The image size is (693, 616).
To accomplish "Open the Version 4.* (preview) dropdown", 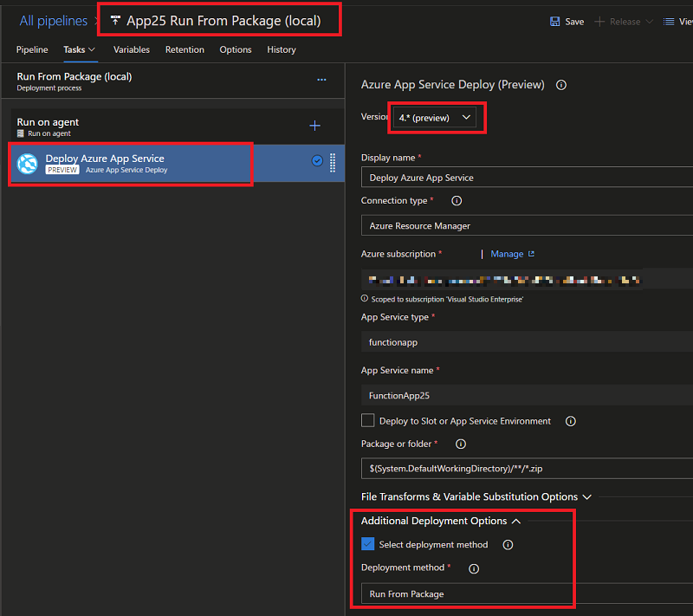I will point(435,118).
